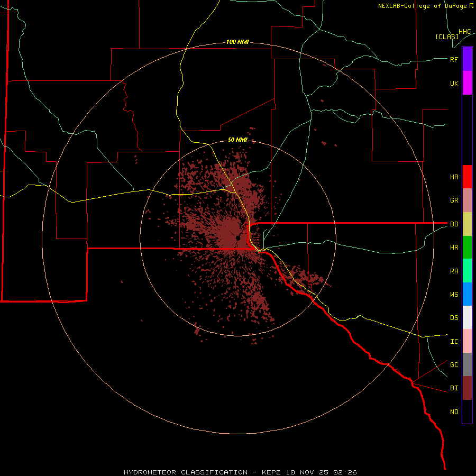Click the WS blue legend swatch
This screenshot has height=476, width=476.
(467, 294)
